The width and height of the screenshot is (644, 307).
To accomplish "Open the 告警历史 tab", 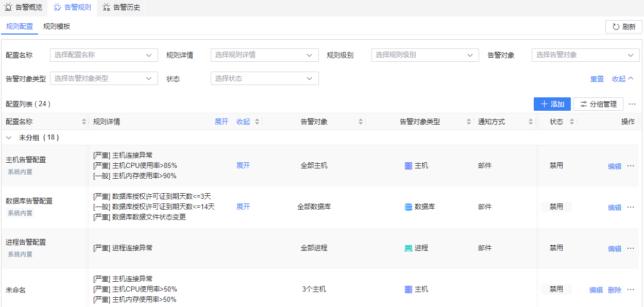I will coord(121,8).
